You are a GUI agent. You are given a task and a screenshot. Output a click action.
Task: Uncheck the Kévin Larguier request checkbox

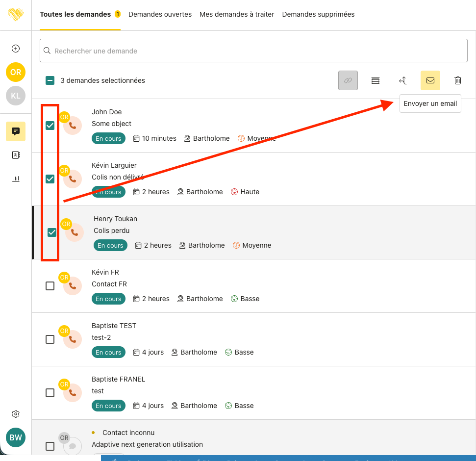[x=50, y=179]
